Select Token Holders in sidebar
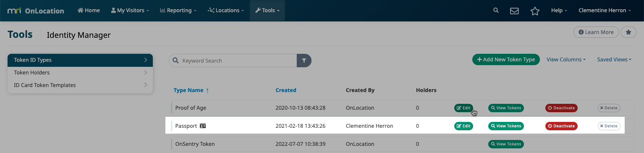Screen dimensions: 644x153 click(80, 72)
